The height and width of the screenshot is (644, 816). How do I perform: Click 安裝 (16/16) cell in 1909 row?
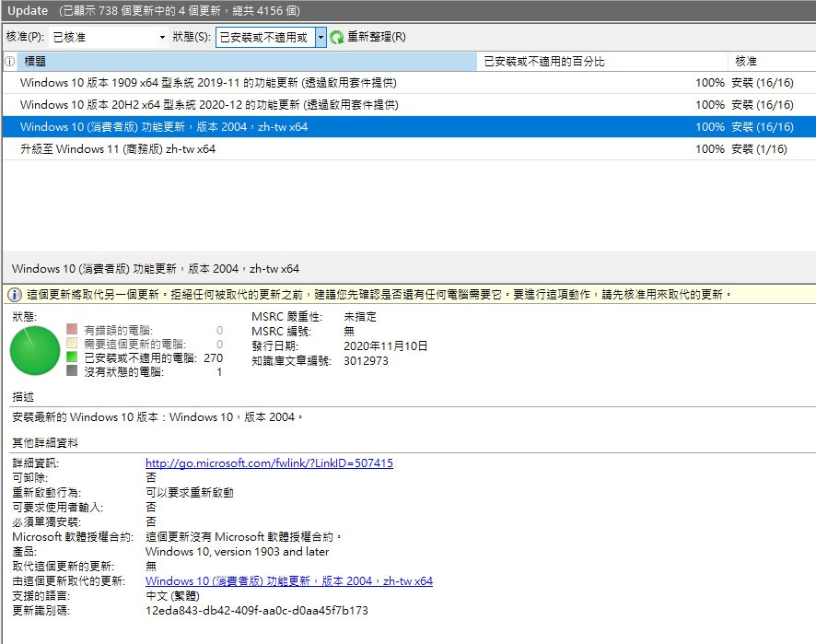click(x=762, y=83)
